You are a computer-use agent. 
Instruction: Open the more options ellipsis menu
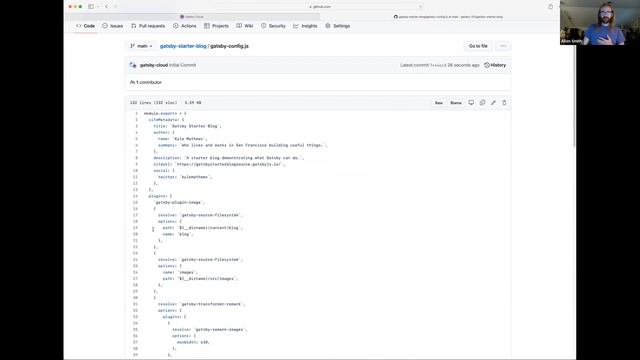503,46
